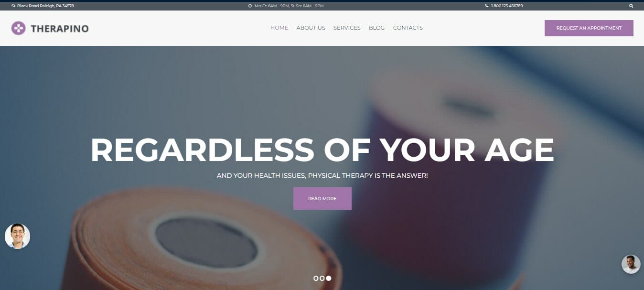Screen dimensions: 644x290
Task: Select the third filled slider dot
Action: point(329,278)
